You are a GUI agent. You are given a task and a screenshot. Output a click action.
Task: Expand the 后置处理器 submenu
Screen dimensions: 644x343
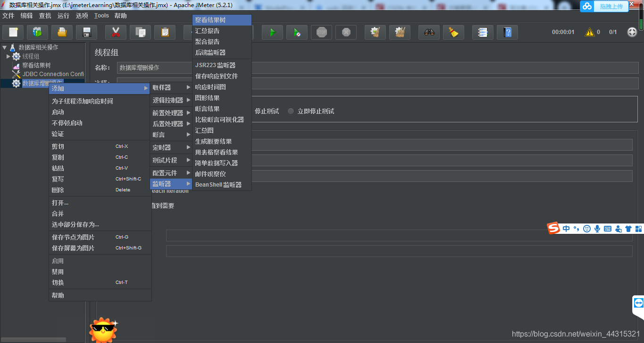(171, 124)
